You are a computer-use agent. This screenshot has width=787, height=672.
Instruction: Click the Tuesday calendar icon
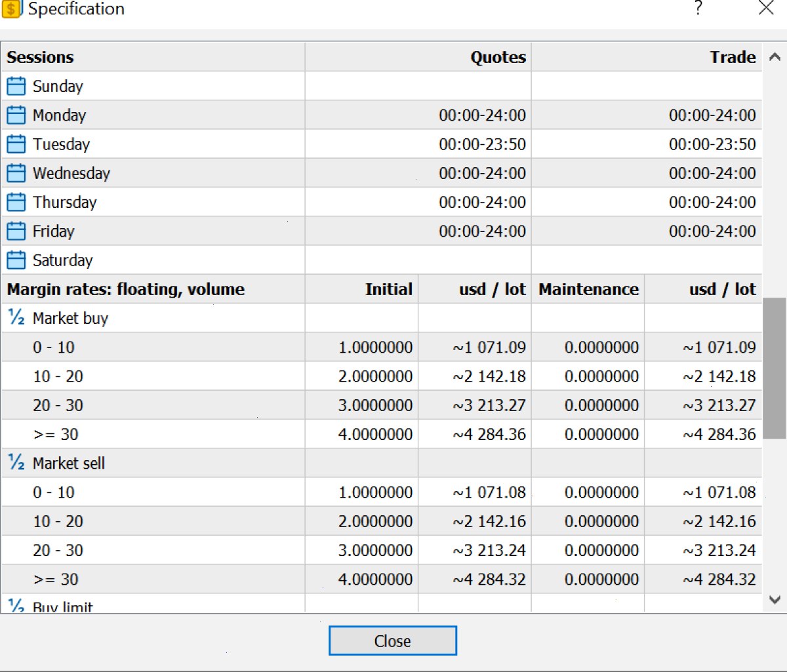(x=16, y=144)
